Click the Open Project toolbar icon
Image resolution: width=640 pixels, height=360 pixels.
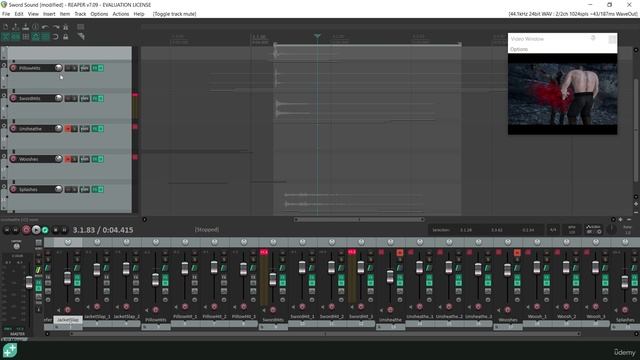point(16,27)
